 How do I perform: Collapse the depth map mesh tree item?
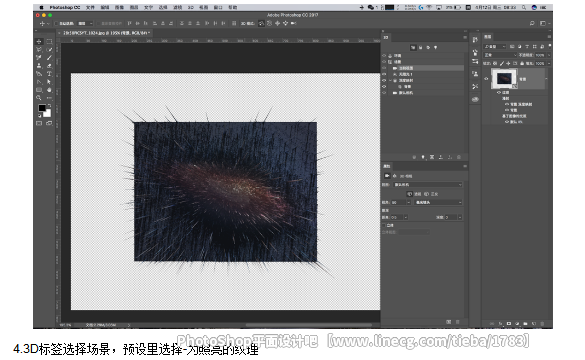click(x=390, y=80)
